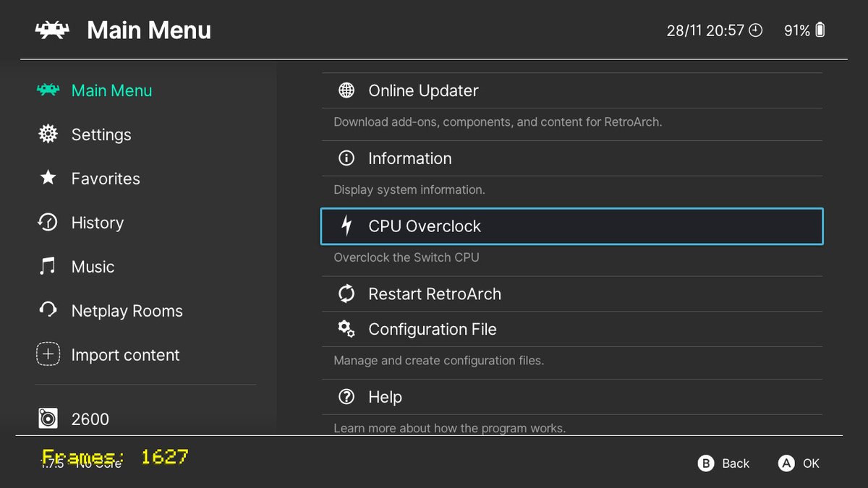868x488 pixels.
Task: Click the Restart RetroArch arrows icon
Action: [x=346, y=294]
